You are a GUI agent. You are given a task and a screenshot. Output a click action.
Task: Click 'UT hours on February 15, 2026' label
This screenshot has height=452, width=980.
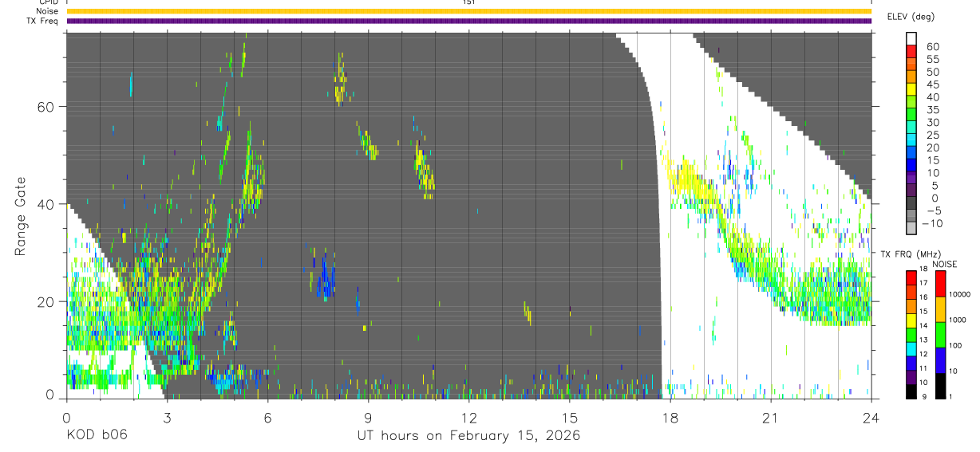[x=468, y=436]
